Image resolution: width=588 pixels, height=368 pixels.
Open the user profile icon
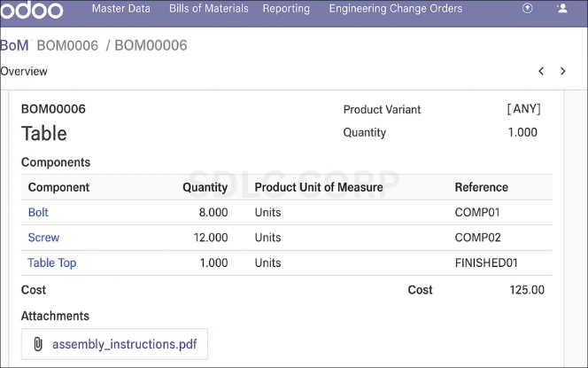pos(562,8)
